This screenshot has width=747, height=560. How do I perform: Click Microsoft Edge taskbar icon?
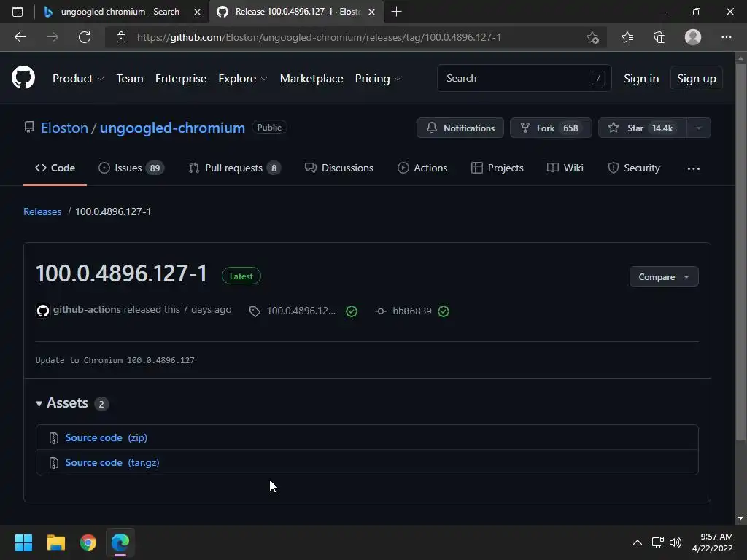pos(120,542)
